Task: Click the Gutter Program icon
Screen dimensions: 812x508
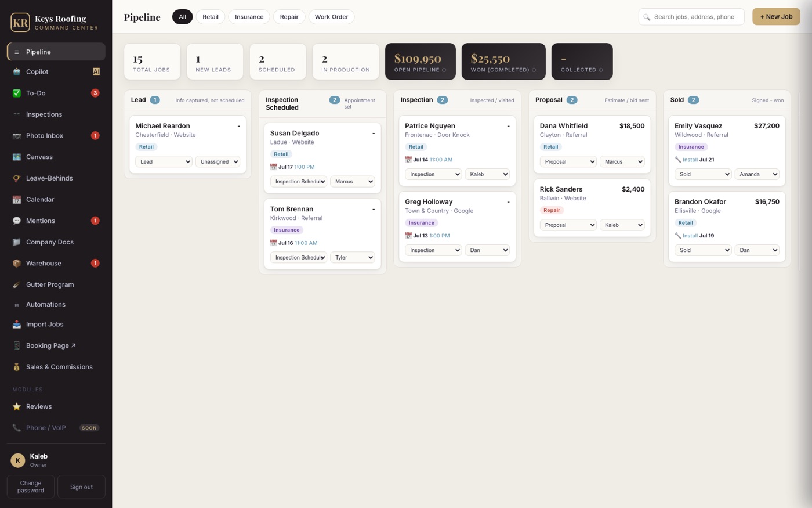Action: point(17,285)
